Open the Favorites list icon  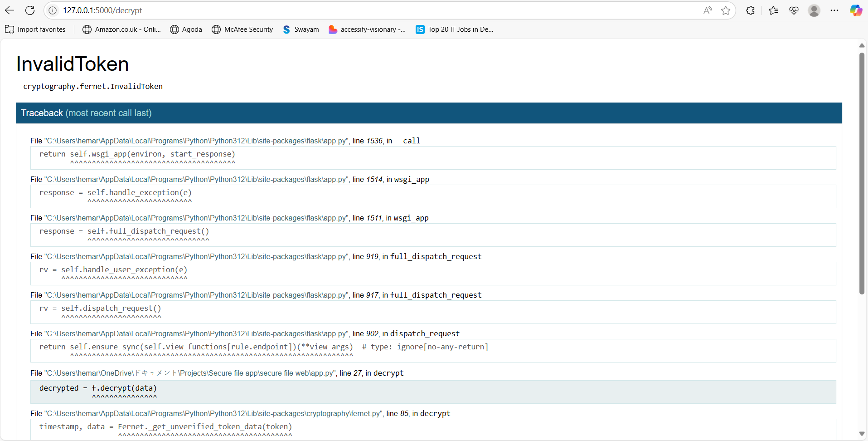click(x=773, y=10)
